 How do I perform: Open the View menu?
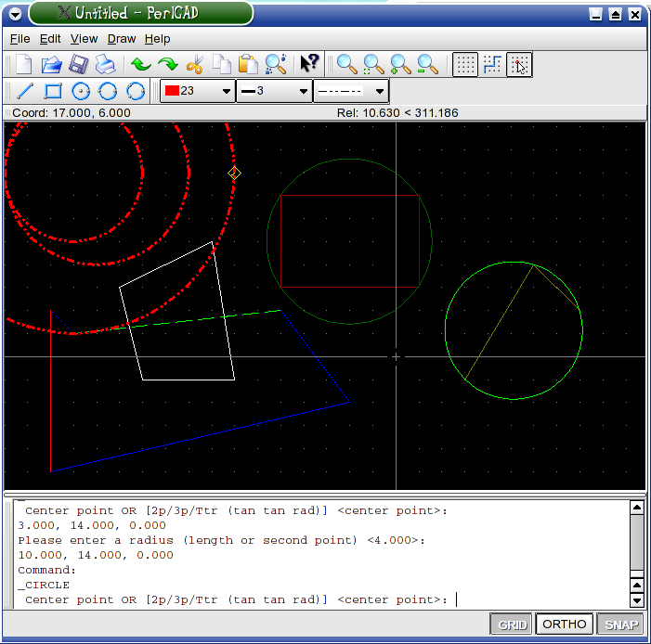tap(84, 39)
